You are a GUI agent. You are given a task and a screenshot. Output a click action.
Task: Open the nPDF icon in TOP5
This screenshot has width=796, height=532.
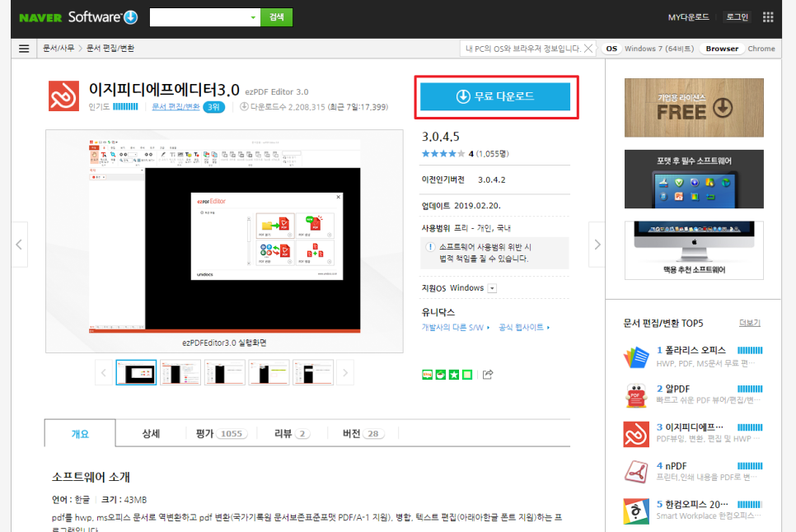point(636,472)
